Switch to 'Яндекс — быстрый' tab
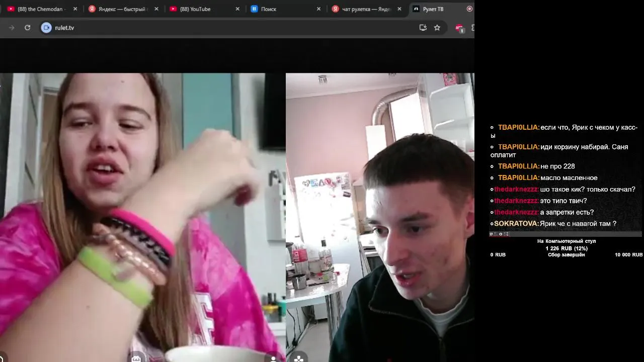 pos(117,9)
